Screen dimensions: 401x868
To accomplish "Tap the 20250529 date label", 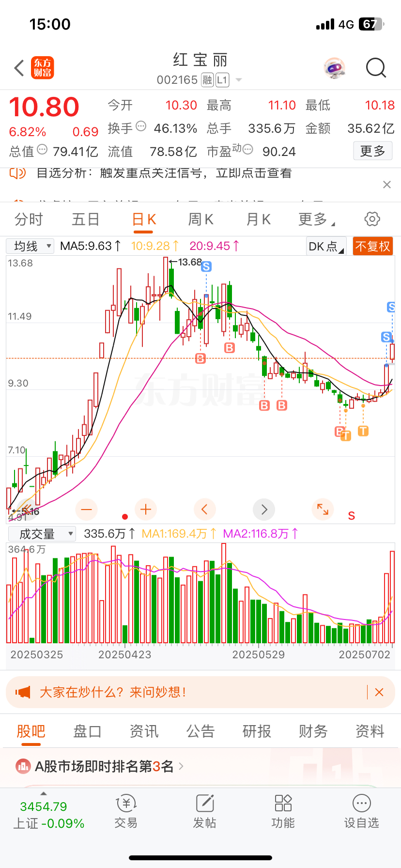I will 259,655.
